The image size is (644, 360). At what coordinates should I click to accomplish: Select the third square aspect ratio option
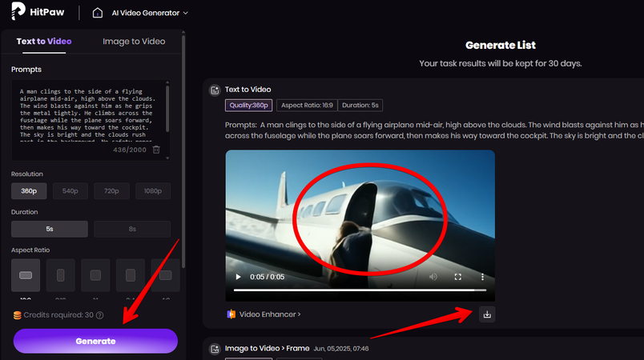pyautogui.click(x=95, y=275)
